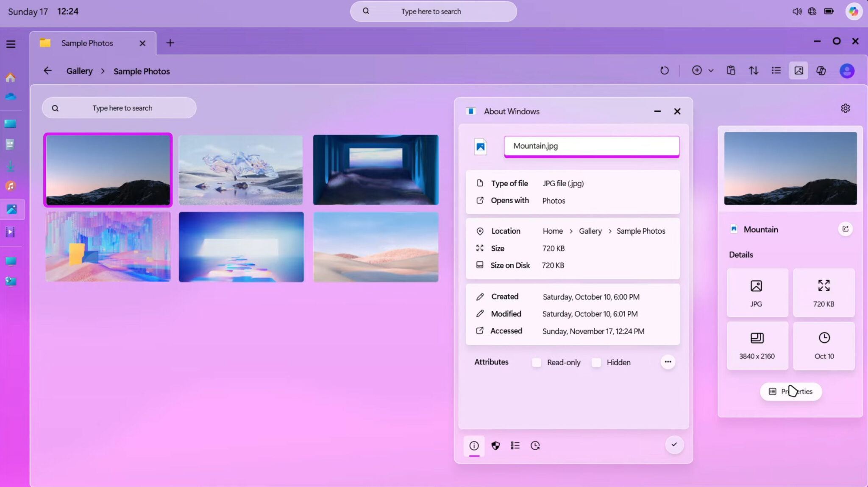
Task: Click the Sort icon in the toolbar
Action: tap(754, 70)
